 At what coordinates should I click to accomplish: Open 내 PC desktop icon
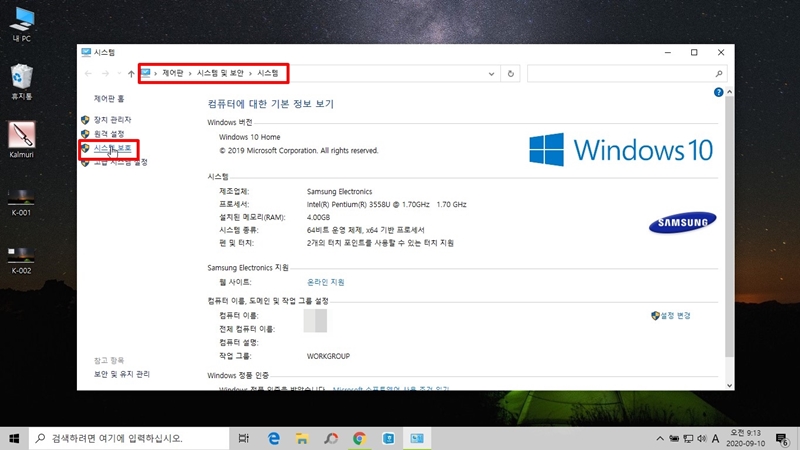tap(21, 24)
